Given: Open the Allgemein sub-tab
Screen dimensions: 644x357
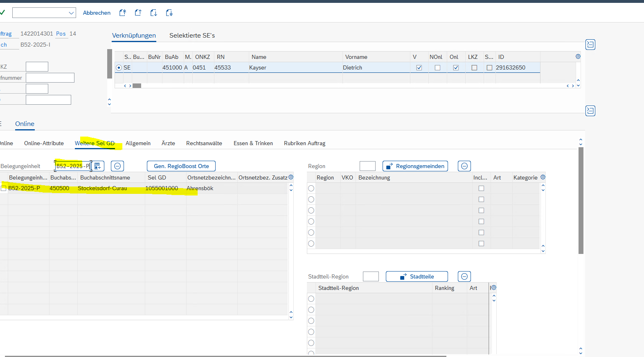Looking at the screenshot, I should pyautogui.click(x=138, y=144).
